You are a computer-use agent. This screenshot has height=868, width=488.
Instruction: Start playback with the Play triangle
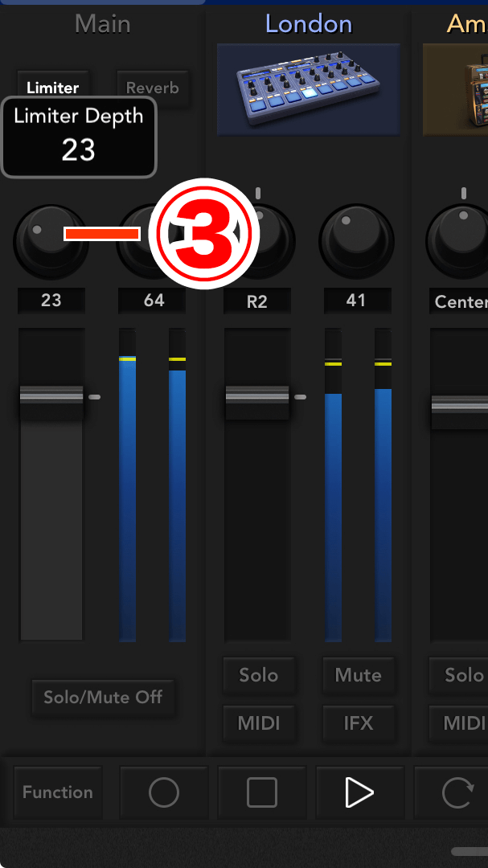360,792
